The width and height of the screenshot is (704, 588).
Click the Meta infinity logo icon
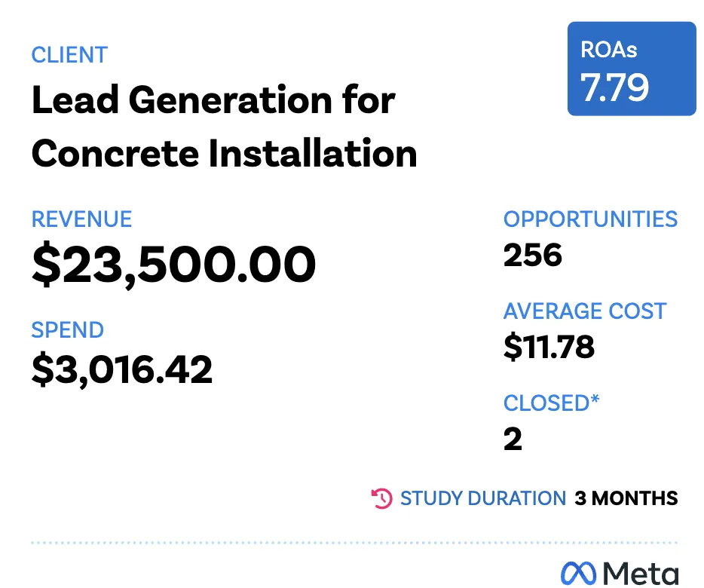[578, 573]
